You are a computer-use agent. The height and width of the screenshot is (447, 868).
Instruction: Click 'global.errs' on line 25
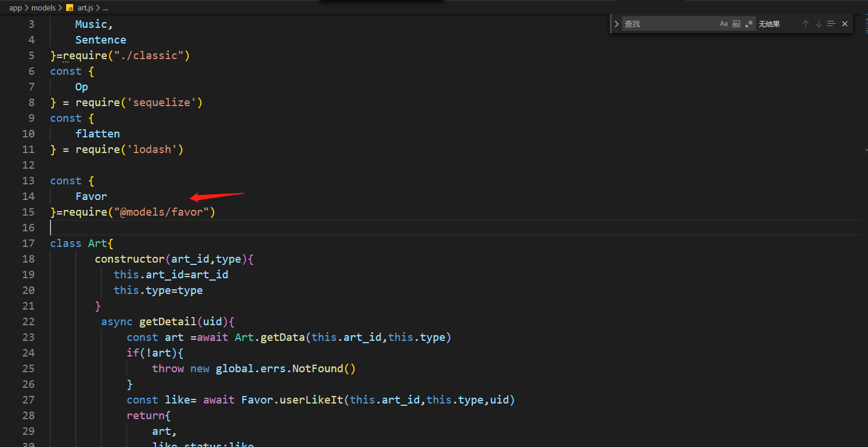tap(251, 368)
